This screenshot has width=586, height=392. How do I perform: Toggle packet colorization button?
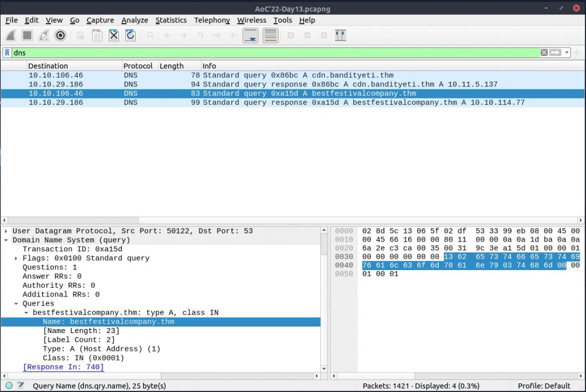(x=270, y=35)
